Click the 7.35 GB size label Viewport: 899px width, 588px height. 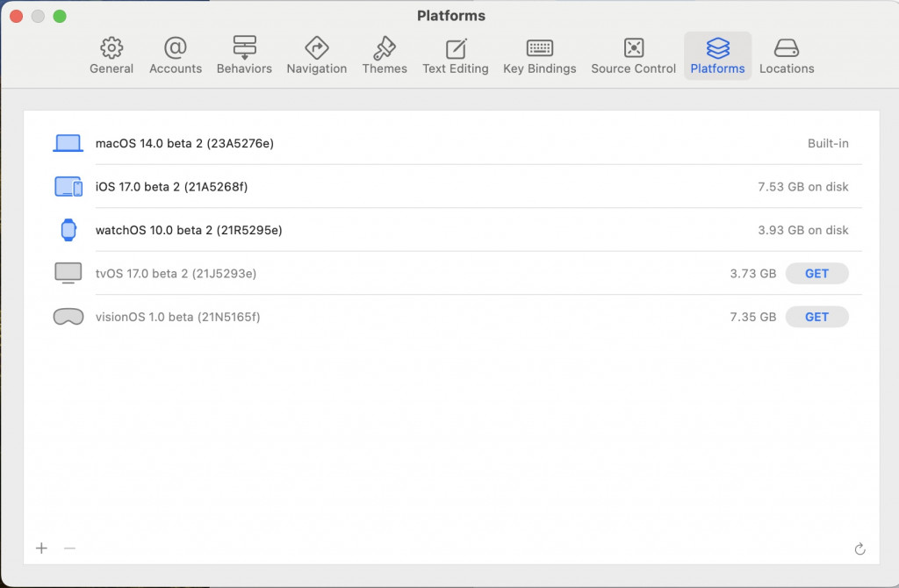(x=752, y=317)
